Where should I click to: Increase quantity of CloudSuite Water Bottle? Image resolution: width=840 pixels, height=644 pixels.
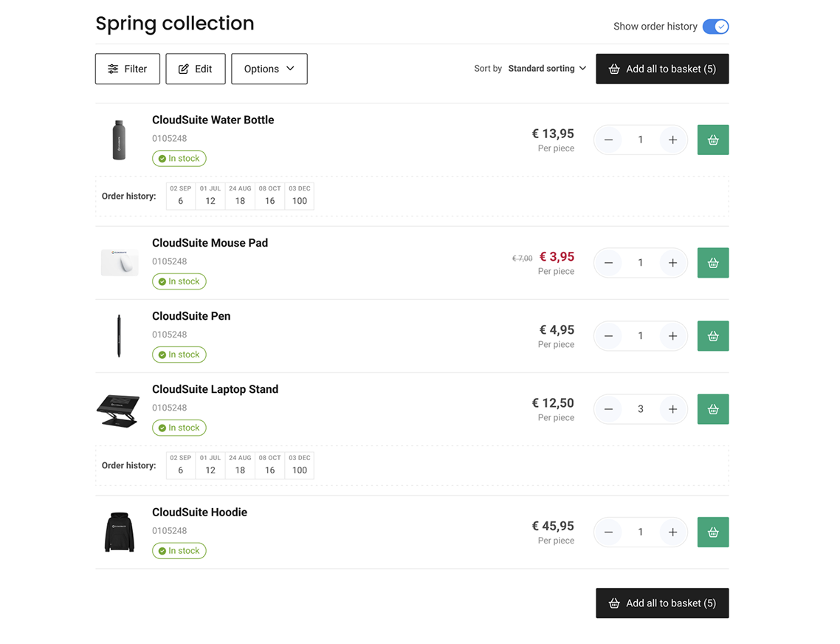[672, 140]
